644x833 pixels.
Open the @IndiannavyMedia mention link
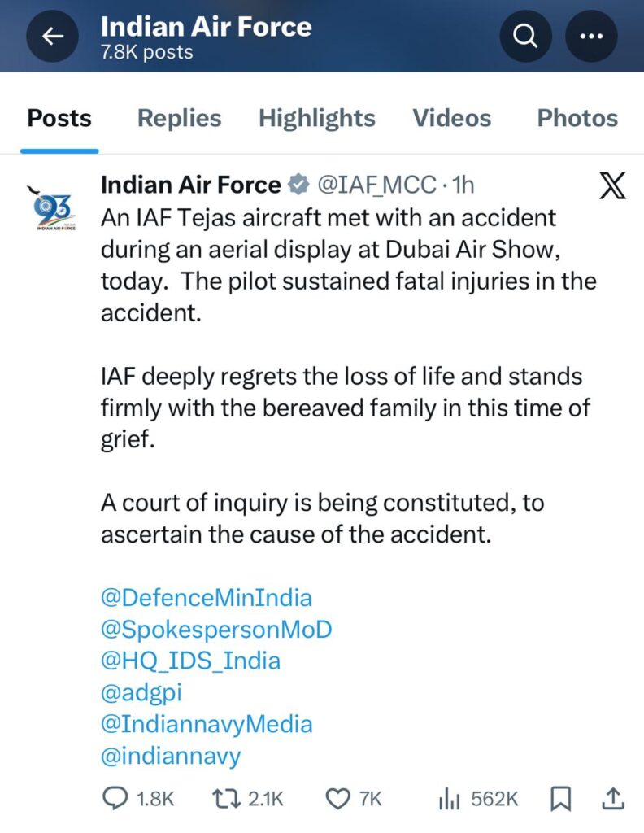pyautogui.click(x=206, y=724)
